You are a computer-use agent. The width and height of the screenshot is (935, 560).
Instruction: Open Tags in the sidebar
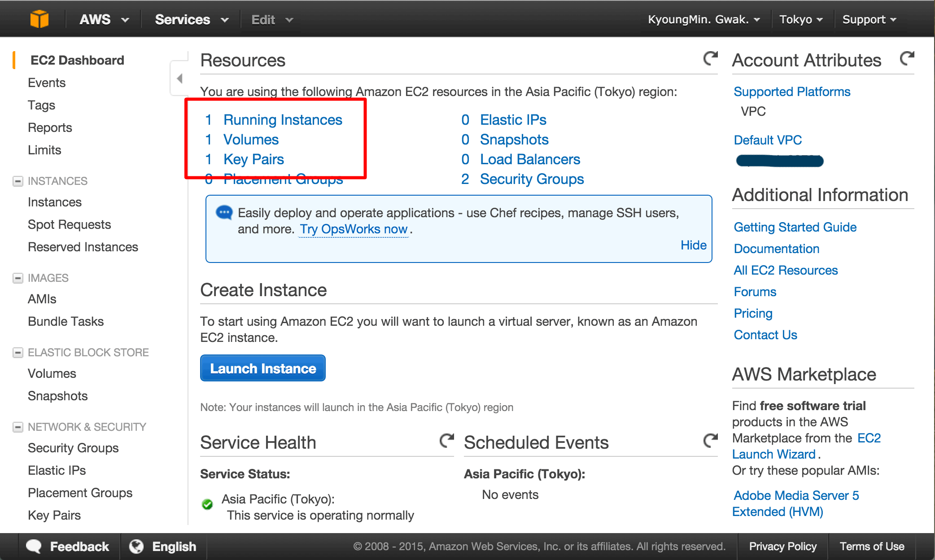[x=41, y=105]
